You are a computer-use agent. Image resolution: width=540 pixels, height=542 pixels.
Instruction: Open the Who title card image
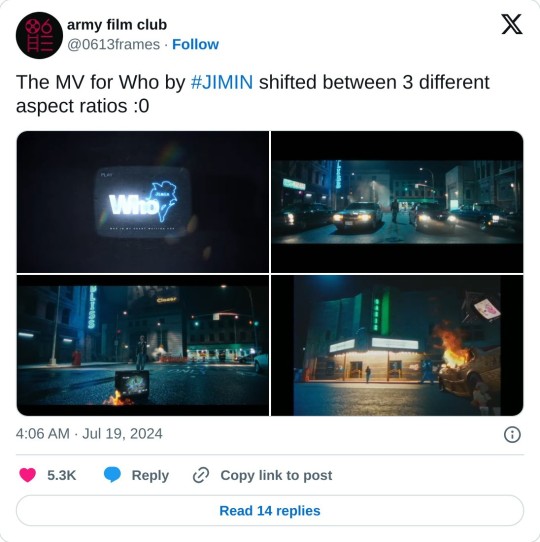142,202
